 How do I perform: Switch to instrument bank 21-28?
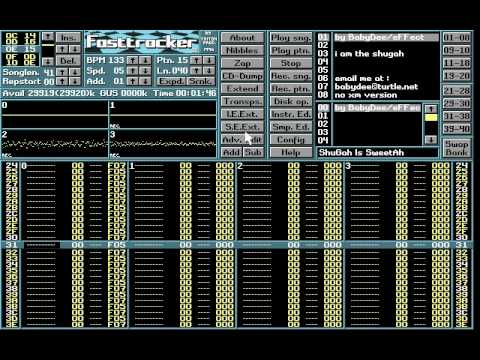[456, 91]
